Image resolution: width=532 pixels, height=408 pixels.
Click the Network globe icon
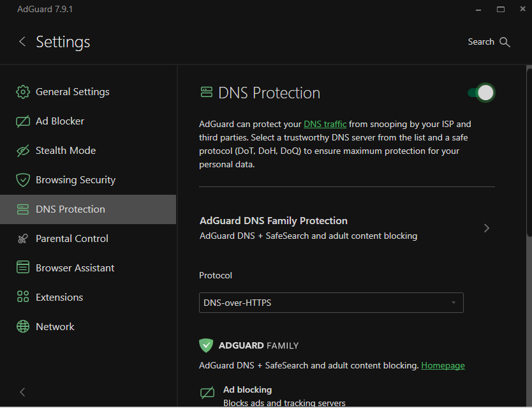23,327
